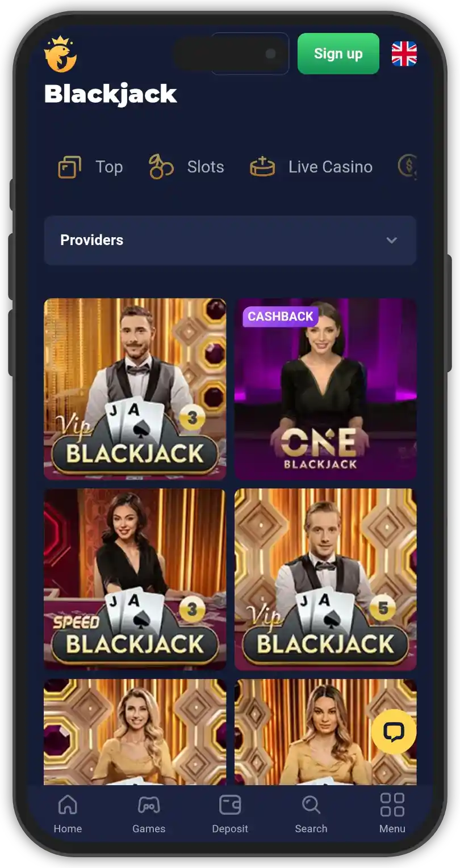460x868 pixels.
Task: Select the cherry Slots icon
Action: coord(161,167)
